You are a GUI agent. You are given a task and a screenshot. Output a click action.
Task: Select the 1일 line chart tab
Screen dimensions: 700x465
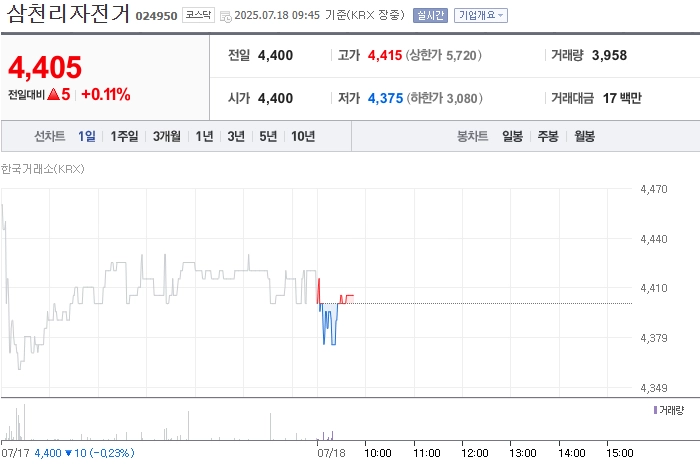pyautogui.click(x=87, y=136)
